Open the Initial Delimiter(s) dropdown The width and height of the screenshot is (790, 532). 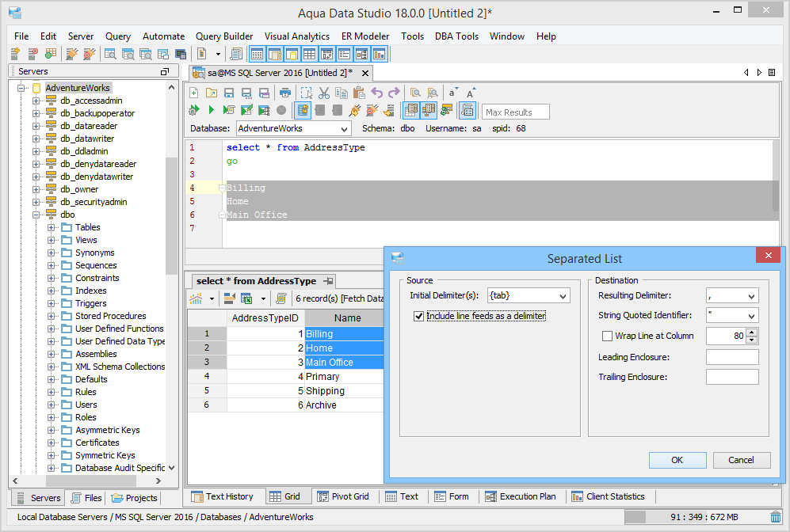pyautogui.click(x=563, y=296)
